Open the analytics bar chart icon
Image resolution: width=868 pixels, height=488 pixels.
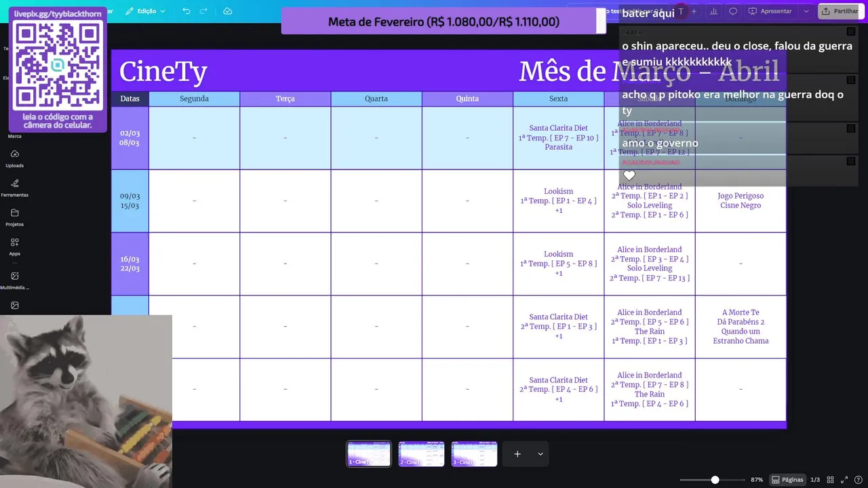713,11
